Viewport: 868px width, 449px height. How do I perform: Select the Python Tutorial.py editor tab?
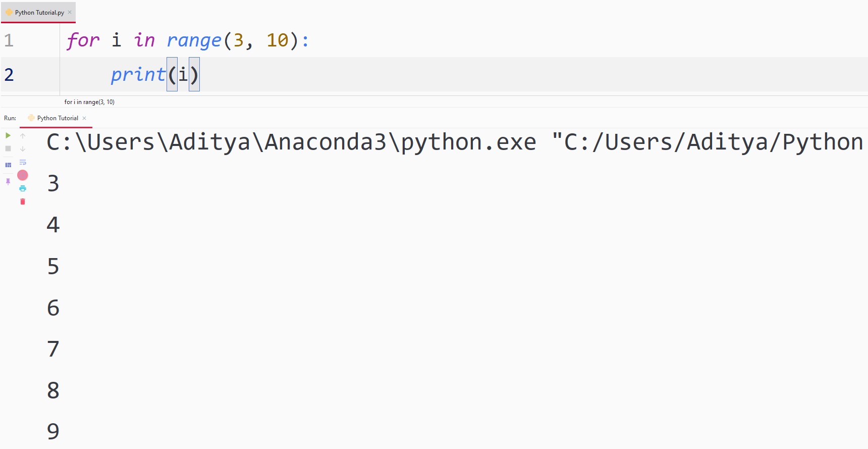pos(39,13)
